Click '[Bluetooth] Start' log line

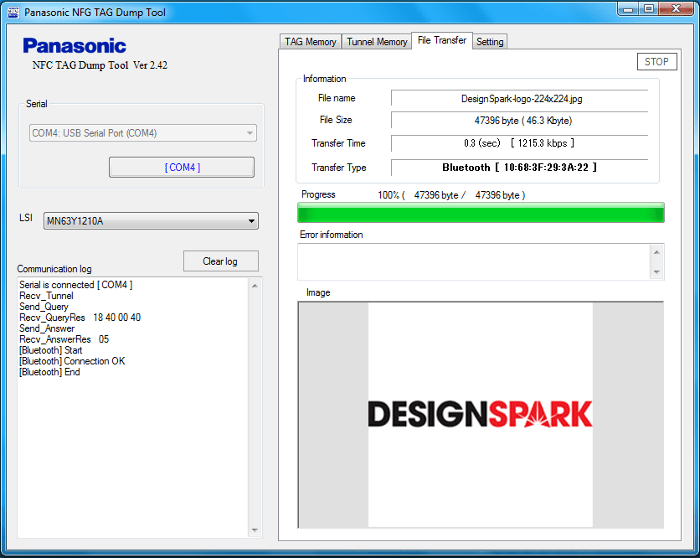(50, 350)
